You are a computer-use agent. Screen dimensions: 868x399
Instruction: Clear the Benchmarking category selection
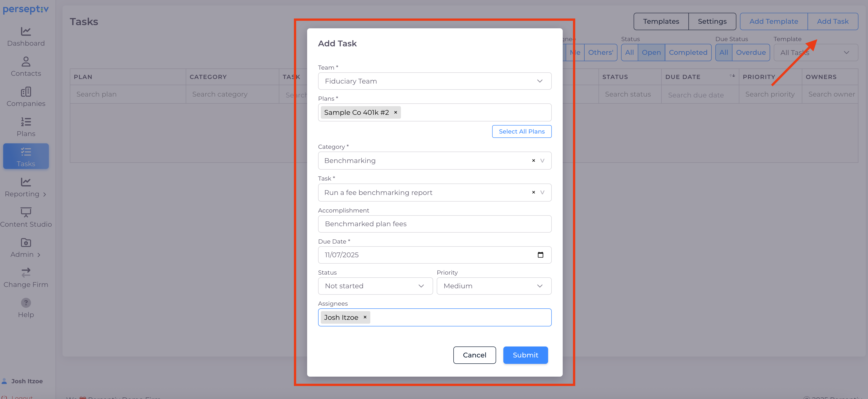[533, 161]
